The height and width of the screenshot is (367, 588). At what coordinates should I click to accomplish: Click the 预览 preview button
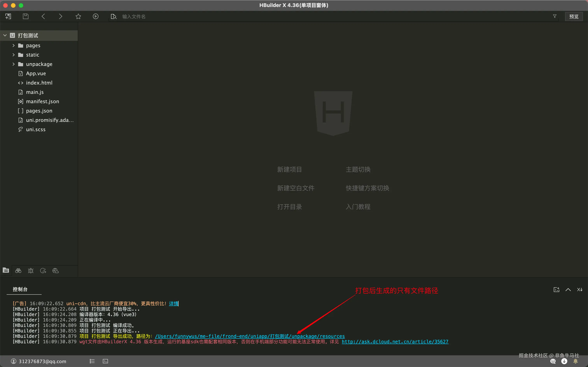pyautogui.click(x=574, y=17)
